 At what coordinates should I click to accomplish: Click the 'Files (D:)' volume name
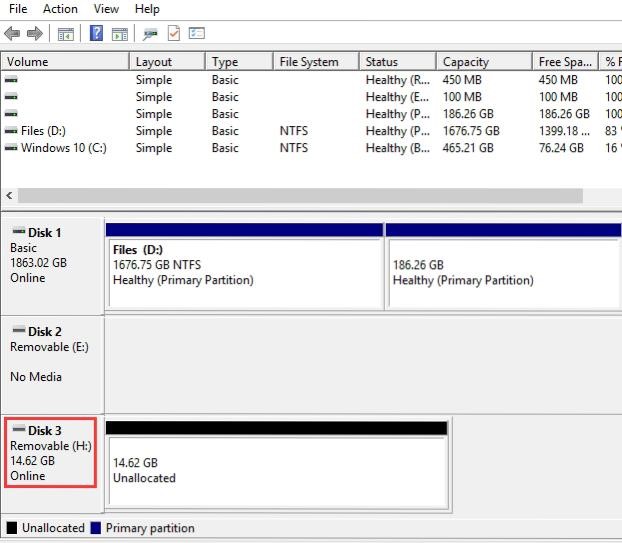pyautogui.click(x=43, y=130)
